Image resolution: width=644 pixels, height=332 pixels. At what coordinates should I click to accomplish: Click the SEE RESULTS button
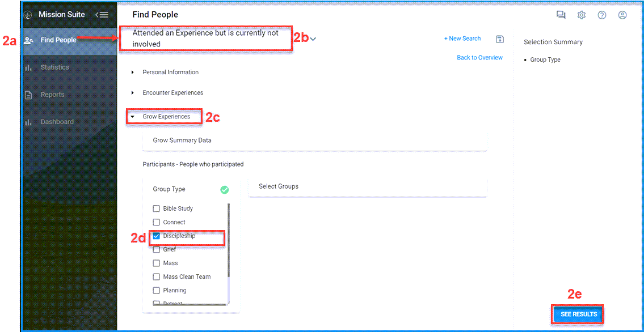pyautogui.click(x=578, y=314)
